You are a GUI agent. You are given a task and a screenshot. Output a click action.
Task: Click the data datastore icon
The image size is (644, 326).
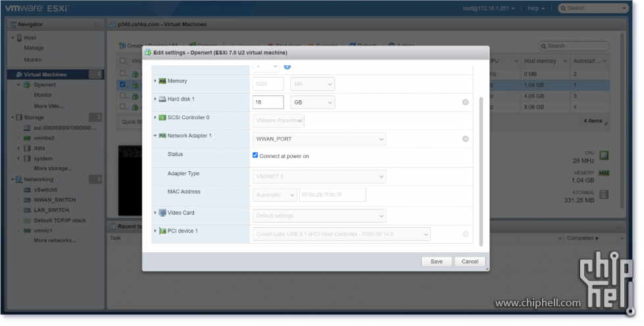click(27, 148)
